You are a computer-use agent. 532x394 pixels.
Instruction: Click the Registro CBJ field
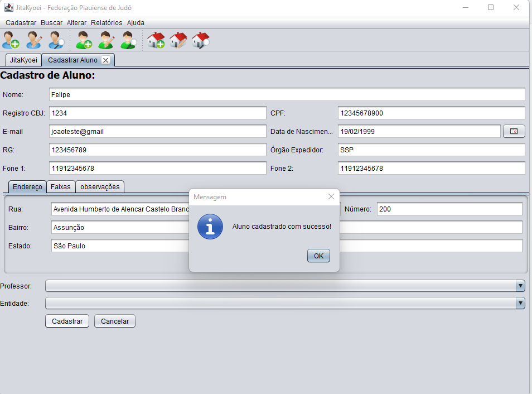click(158, 113)
